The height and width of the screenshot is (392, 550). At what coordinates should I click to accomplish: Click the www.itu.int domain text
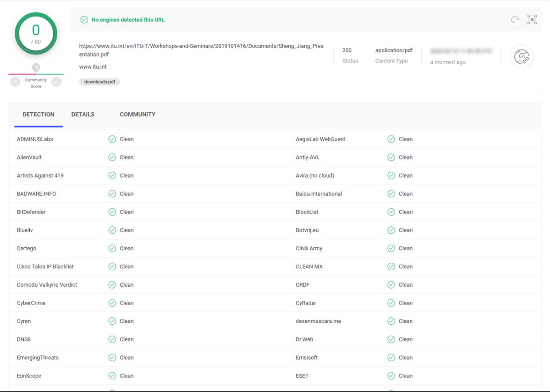pos(93,67)
